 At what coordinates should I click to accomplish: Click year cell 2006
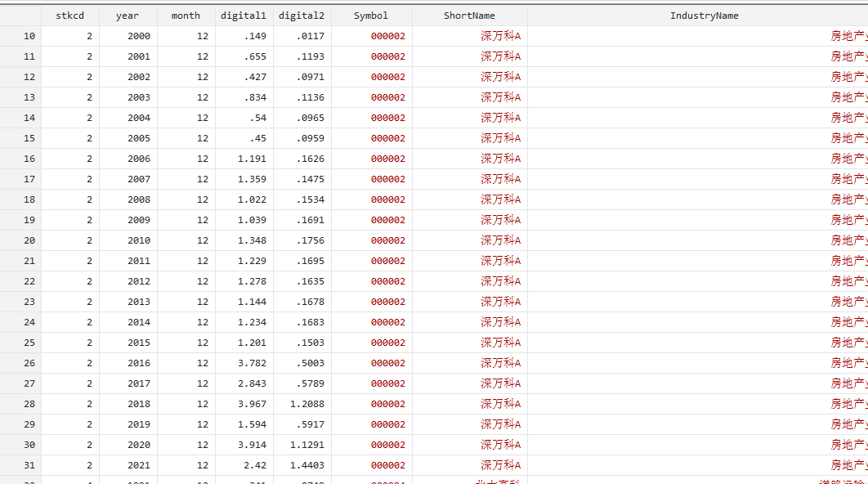[128, 159]
